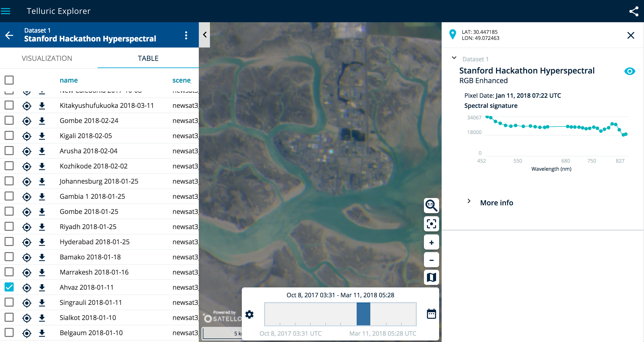
Task: Locate Johannesburg 2018-01-25 on map
Action: tap(27, 182)
